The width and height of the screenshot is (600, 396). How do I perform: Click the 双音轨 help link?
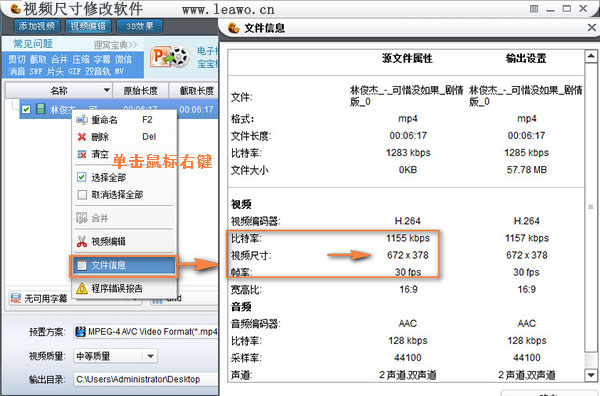(x=98, y=71)
